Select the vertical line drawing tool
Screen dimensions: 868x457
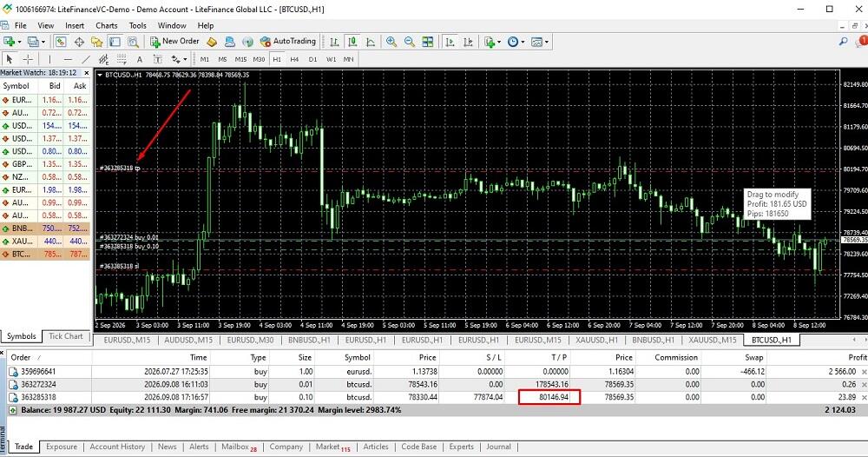tap(49, 59)
